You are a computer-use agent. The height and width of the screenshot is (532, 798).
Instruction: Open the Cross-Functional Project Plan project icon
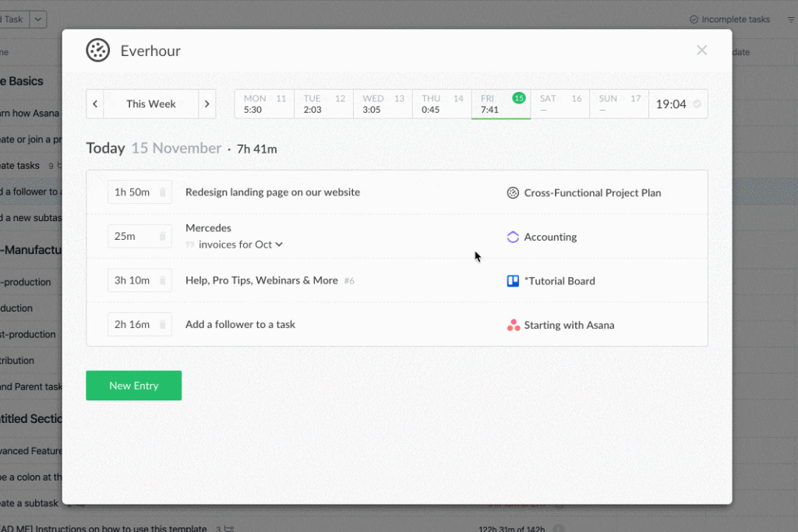coord(513,192)
